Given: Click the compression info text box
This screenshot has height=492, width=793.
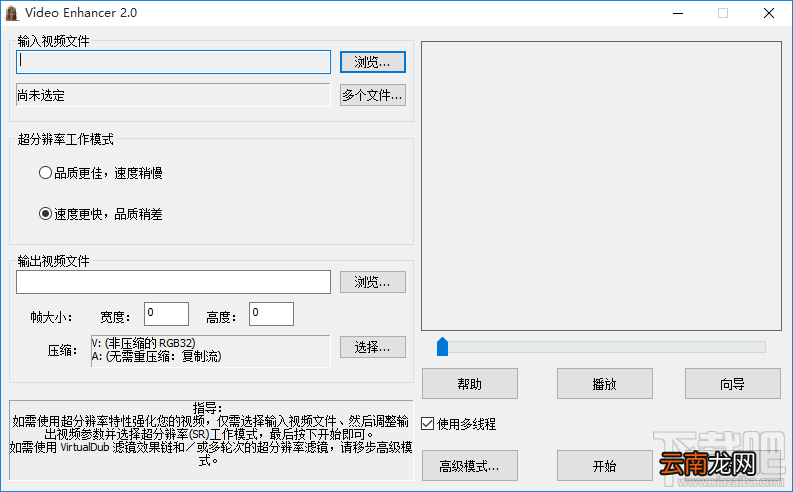Looking at the screenshot, I should (x=210, y=351).
